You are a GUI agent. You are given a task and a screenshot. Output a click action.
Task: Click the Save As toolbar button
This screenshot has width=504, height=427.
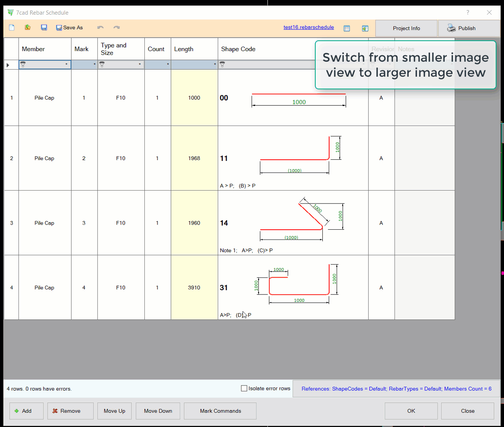70,28
